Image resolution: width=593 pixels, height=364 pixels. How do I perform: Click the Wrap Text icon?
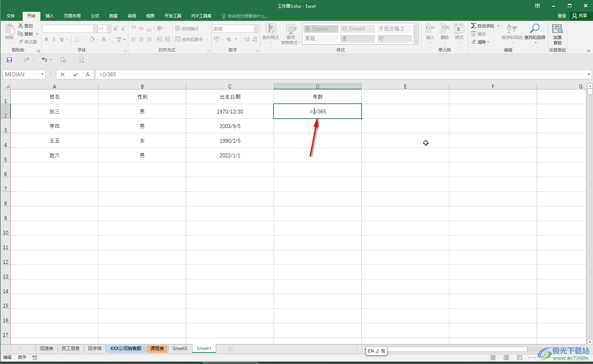pos(178,29)
